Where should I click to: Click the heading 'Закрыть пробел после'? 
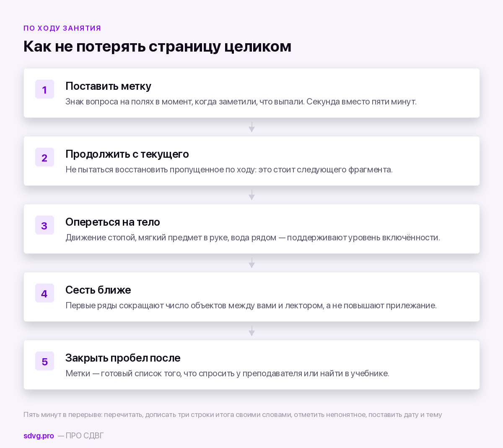123,358
